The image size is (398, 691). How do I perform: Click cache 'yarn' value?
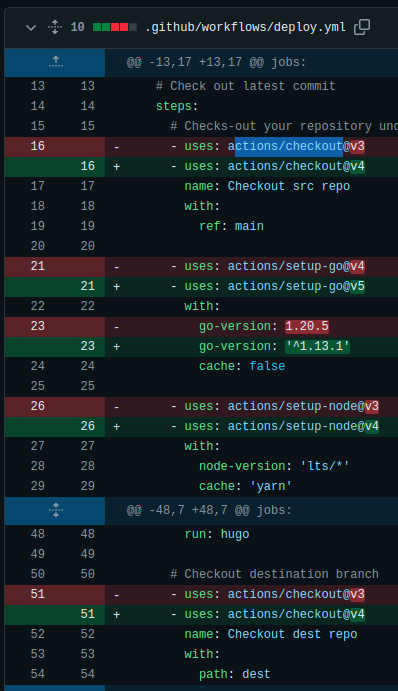point(271,486)
